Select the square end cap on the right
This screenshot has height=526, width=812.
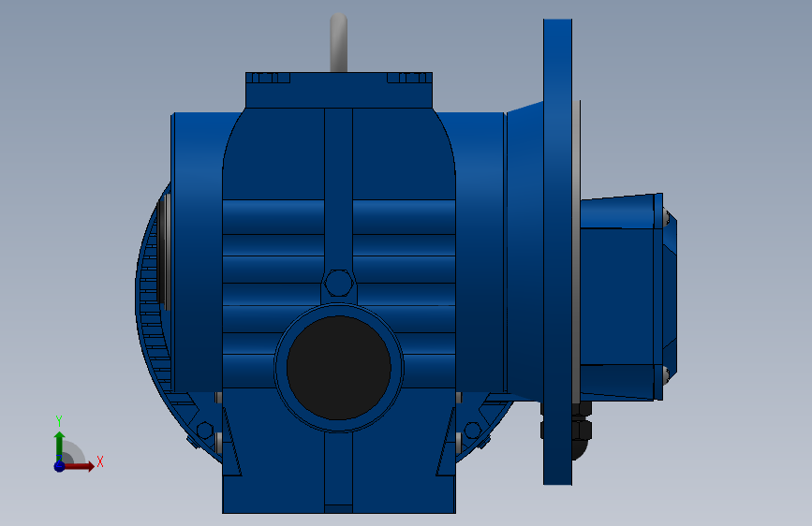point(628,297)
